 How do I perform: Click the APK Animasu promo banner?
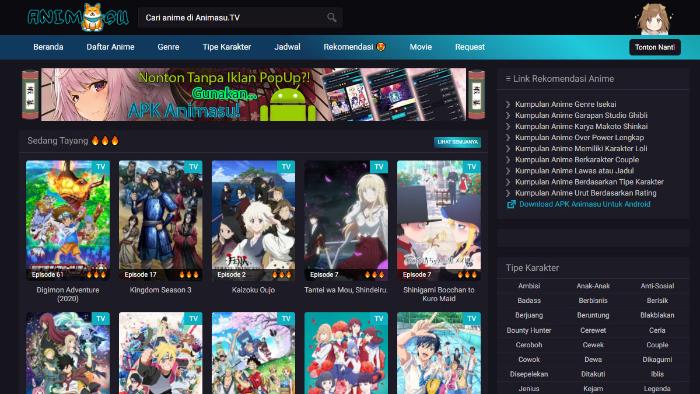pos(254,95)
